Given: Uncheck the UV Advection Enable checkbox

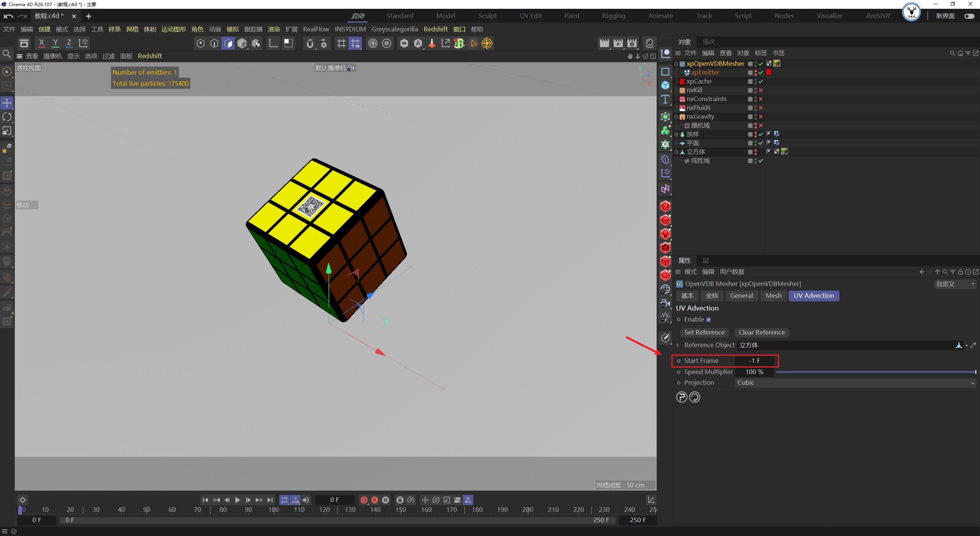Looking at the screenshot, I should click(x=709, y=319).
